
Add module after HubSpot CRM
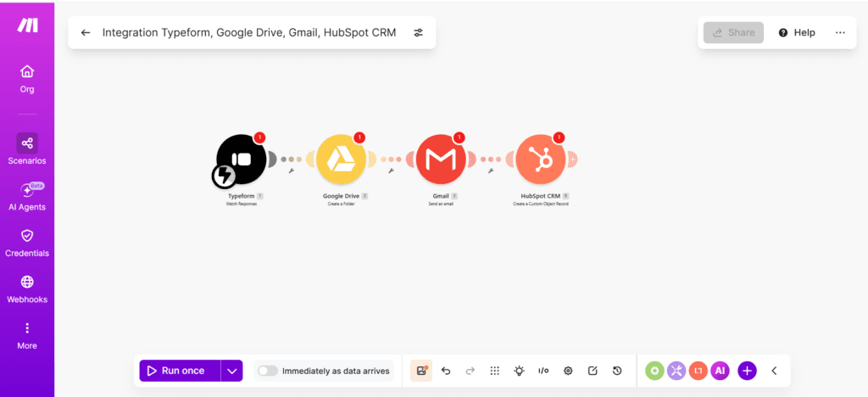573,159
